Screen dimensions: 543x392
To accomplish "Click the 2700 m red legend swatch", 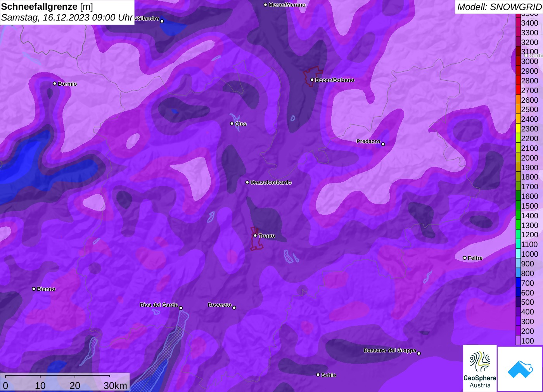I will coord(518,90).
